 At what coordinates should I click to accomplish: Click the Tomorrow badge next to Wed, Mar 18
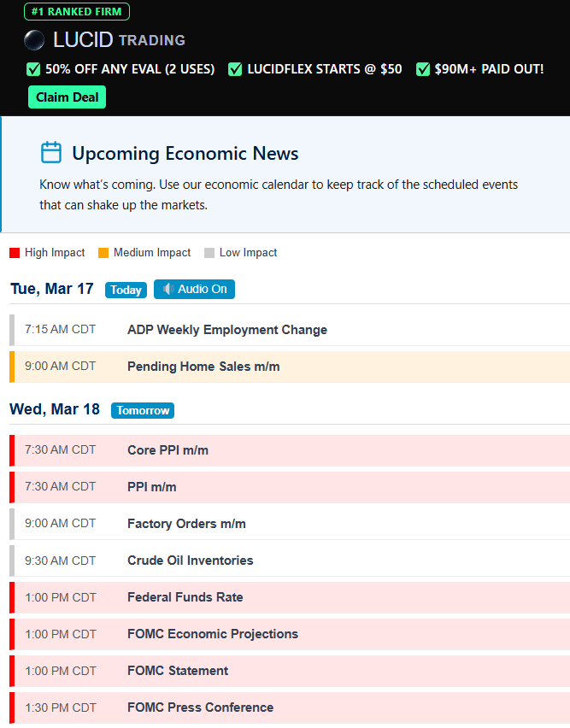coord(143,410)
